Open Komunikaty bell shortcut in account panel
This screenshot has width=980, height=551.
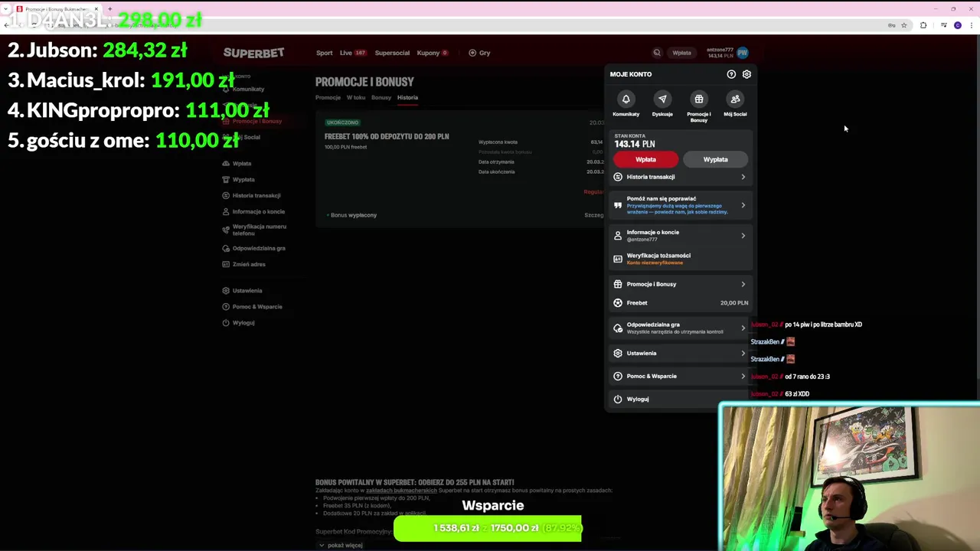626,99
